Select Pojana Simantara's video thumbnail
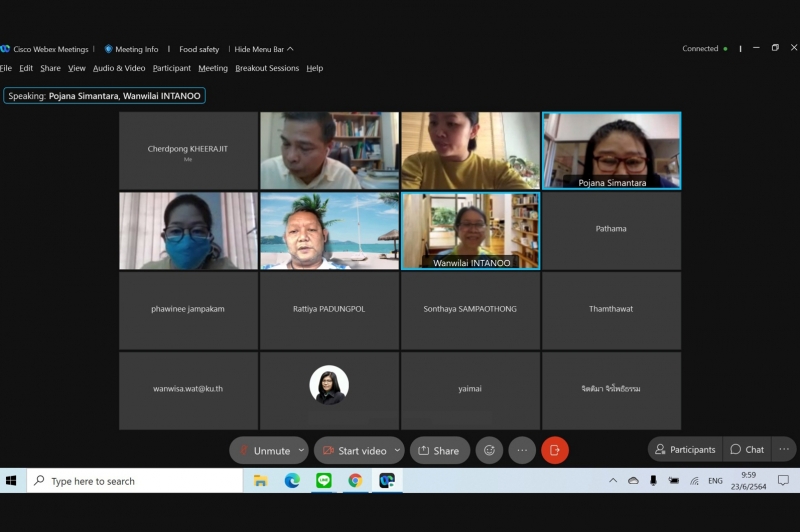Image resolution: width=800 pixels, height=532 pixels. click(611, 150)
